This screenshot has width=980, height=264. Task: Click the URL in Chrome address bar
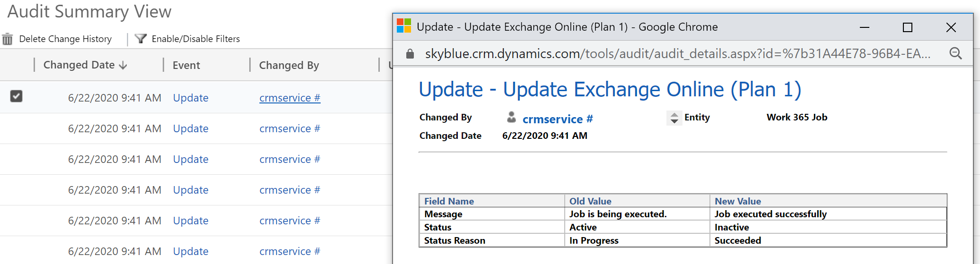point(677,54)
